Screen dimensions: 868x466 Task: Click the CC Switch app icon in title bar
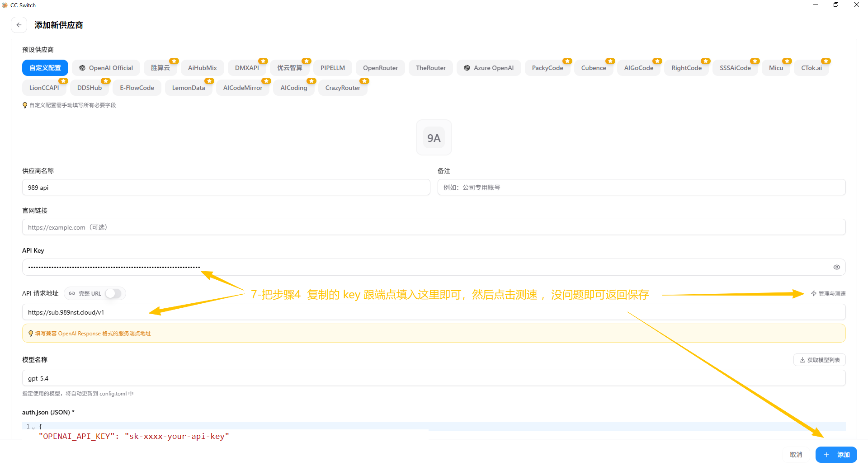click(5, 5)
